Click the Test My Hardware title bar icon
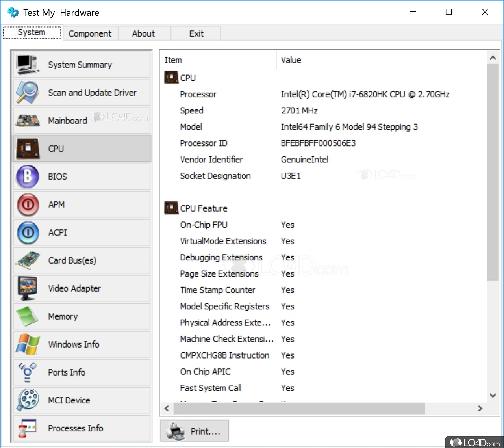The width and height of the screenshot is (504, 448). click(x=13, y=12)
